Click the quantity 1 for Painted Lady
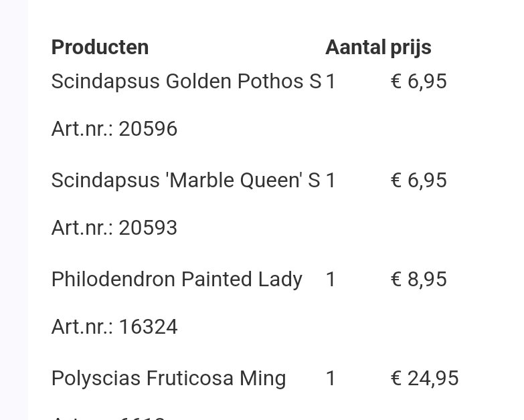524x420 pixels. (x=331, y=280)
